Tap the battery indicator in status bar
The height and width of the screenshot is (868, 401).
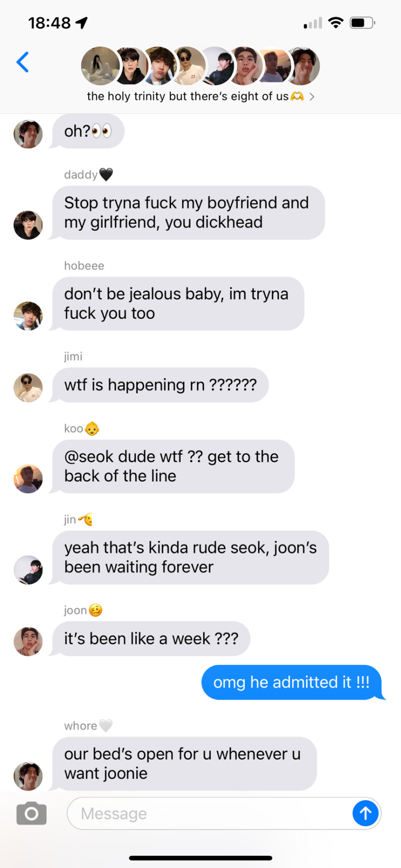(362, 23)
